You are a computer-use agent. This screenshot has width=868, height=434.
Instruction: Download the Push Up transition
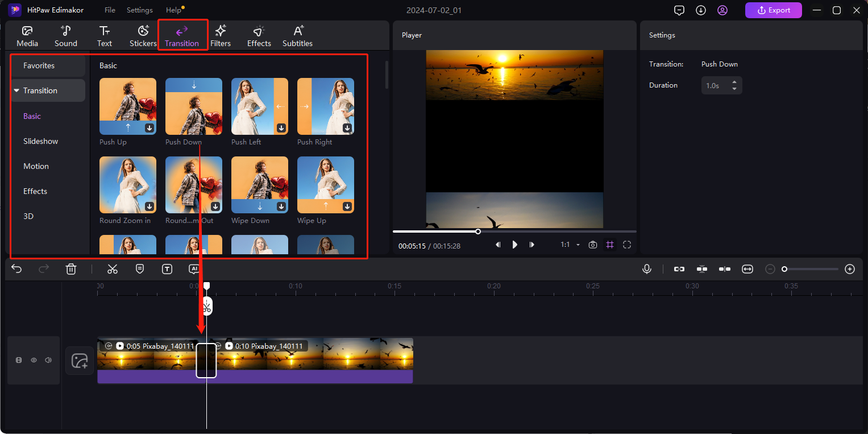point(149,128)
